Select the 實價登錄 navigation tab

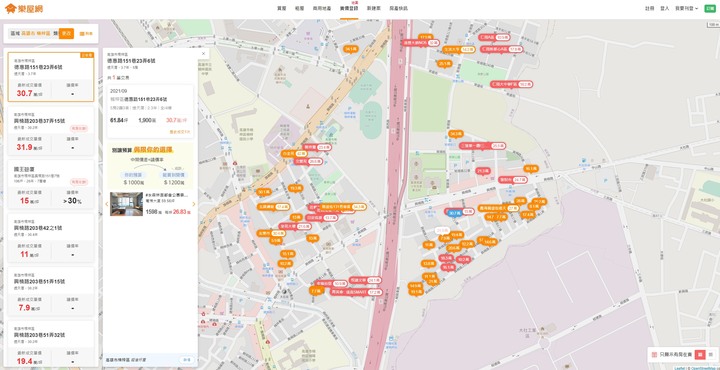tap(349, 8)
